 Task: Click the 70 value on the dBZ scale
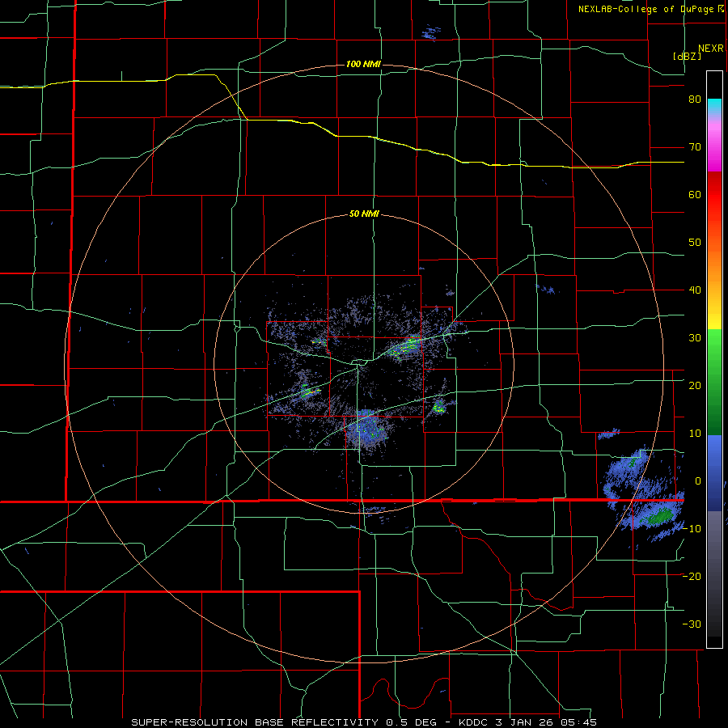[x=695, y=147]
